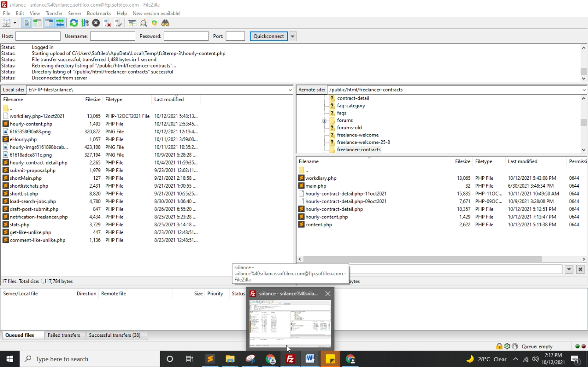The image size is (588, 367).
Task: Sort local files by Last modified header
Action: pyautogui.click(x=169, y=100)
